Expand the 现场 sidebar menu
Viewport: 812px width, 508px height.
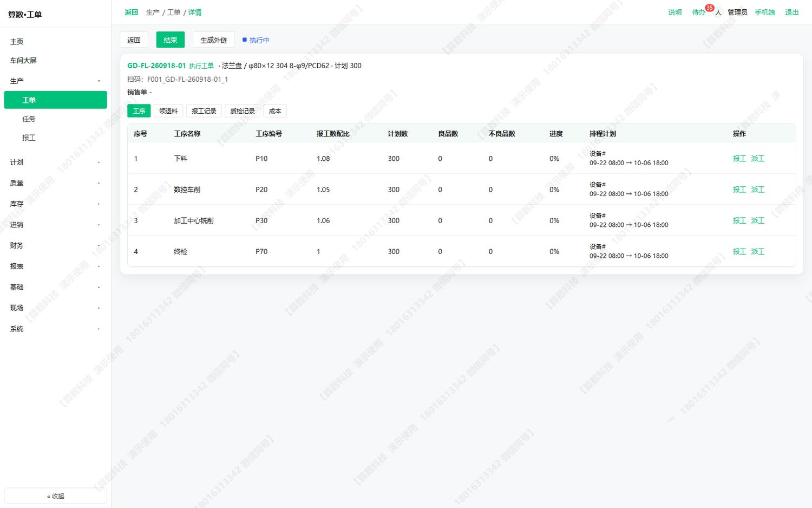55,308
